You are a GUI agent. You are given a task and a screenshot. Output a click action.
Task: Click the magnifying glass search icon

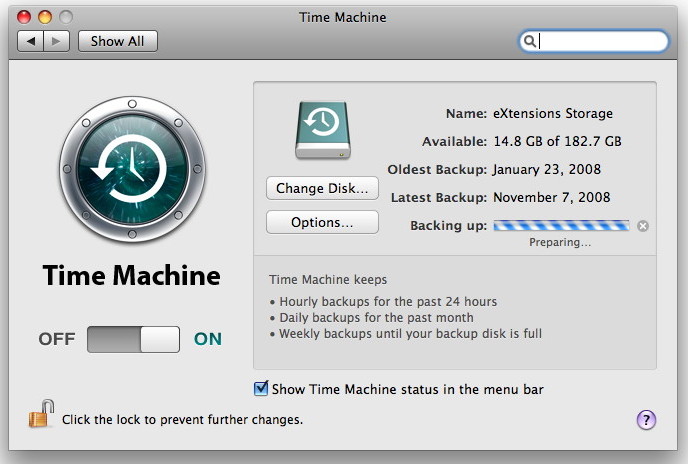click(530, 41)
